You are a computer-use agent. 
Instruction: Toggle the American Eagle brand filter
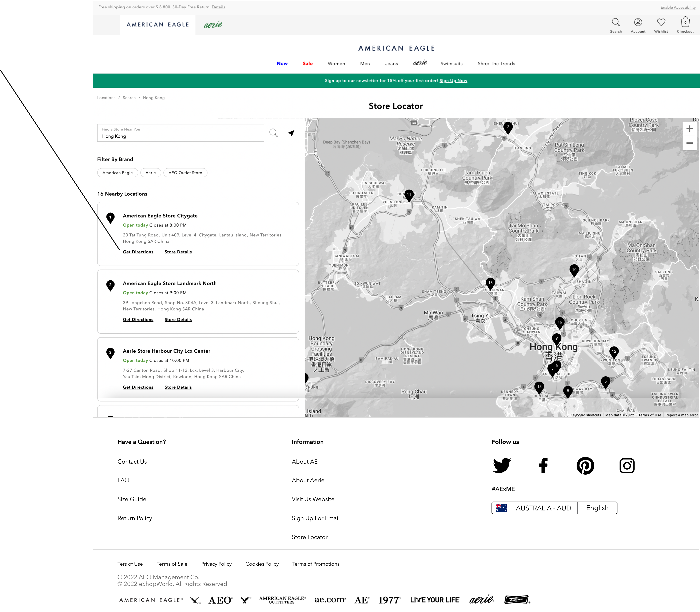coord(118,173)
